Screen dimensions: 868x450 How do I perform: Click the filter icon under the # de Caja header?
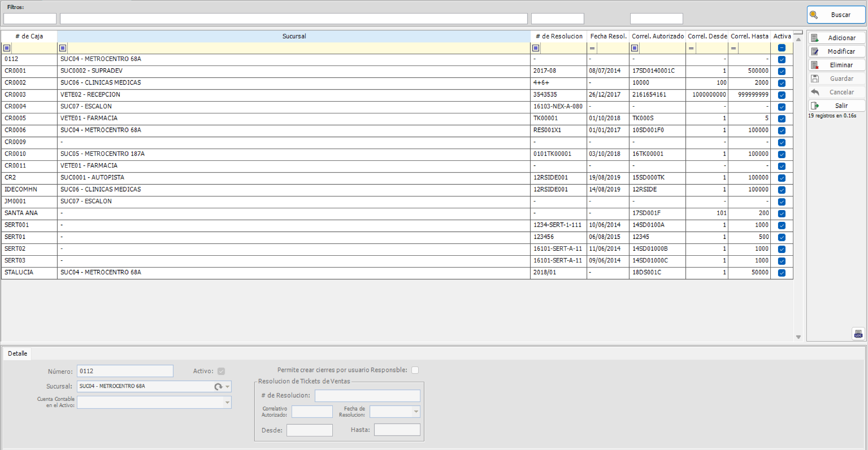pyautogui.click(x=7, y=48)
